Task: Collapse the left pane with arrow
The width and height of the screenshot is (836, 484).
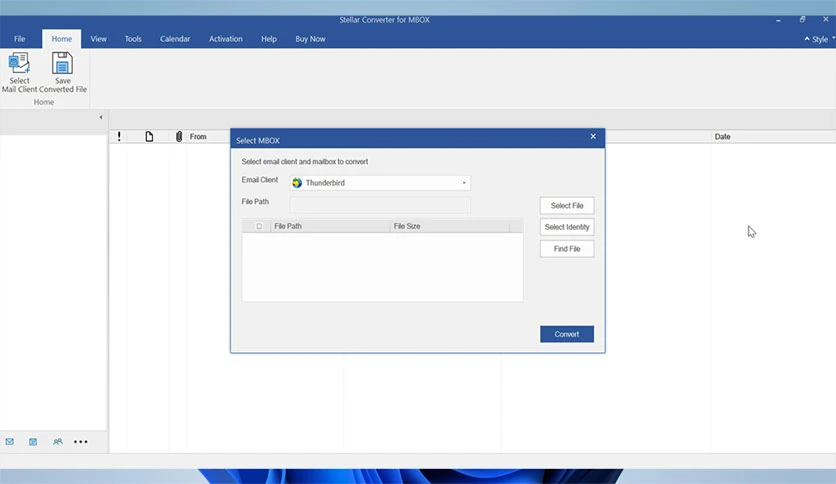Action: tap(101, 117)
